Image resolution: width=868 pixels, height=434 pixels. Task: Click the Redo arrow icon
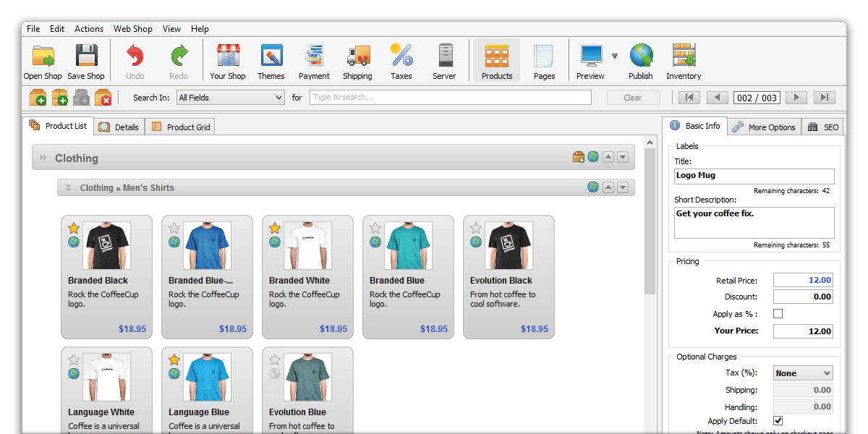179,56
